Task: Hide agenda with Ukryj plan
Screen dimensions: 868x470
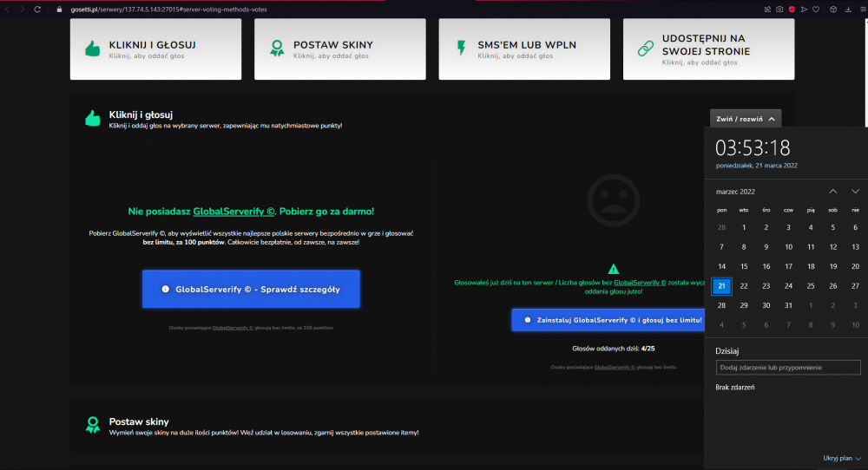Action: click(841, 458)
